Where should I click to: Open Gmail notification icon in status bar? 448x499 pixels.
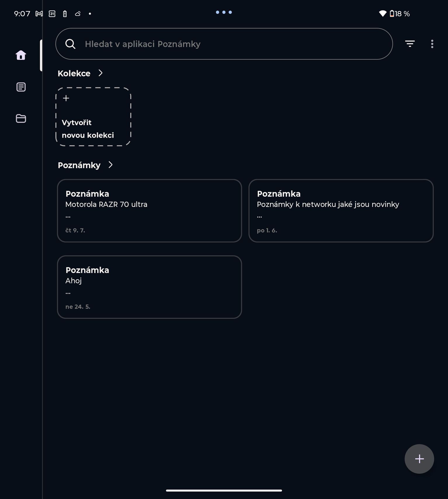point(39,14)
